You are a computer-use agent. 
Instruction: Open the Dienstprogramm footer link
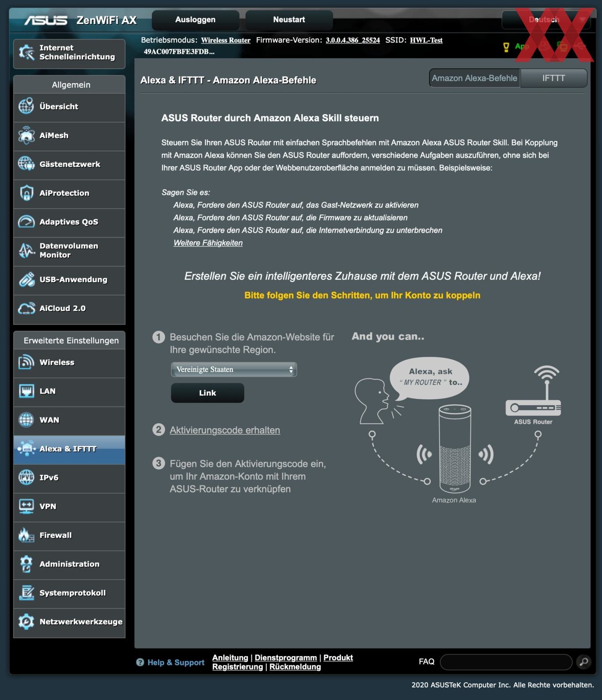(x=286, y=657)
